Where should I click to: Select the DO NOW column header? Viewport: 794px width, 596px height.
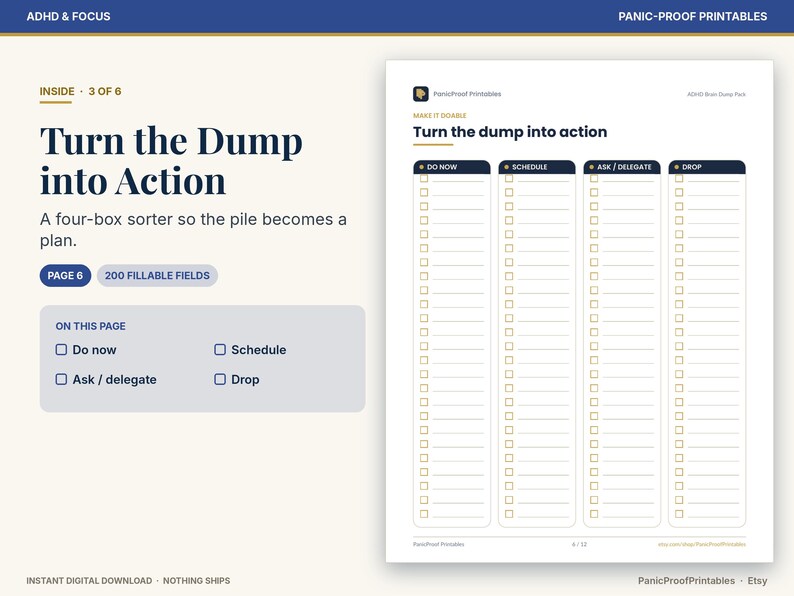pyautogui.click(x=452, y=167)
